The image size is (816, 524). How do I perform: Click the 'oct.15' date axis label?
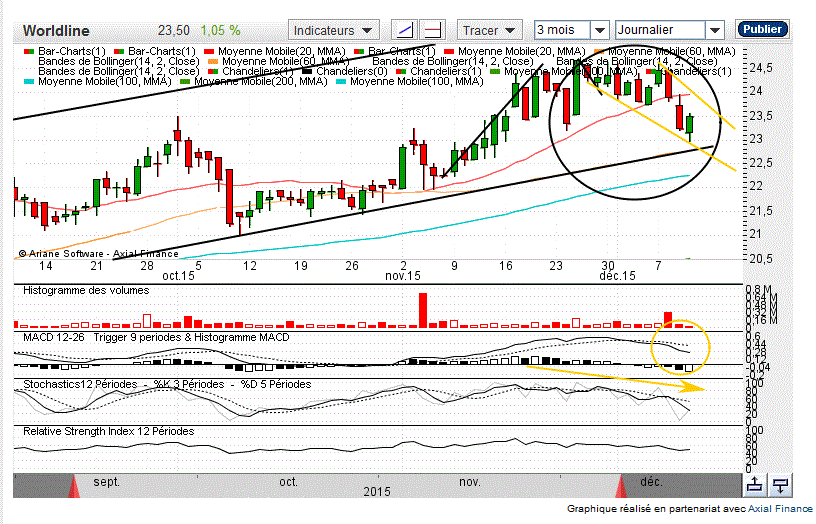point(178,276)
